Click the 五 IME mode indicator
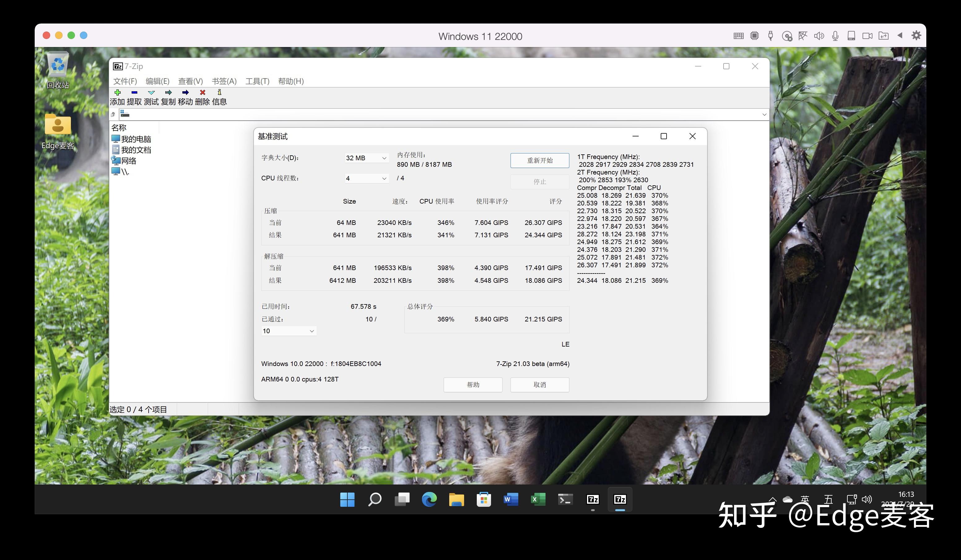 pos(828,499)
